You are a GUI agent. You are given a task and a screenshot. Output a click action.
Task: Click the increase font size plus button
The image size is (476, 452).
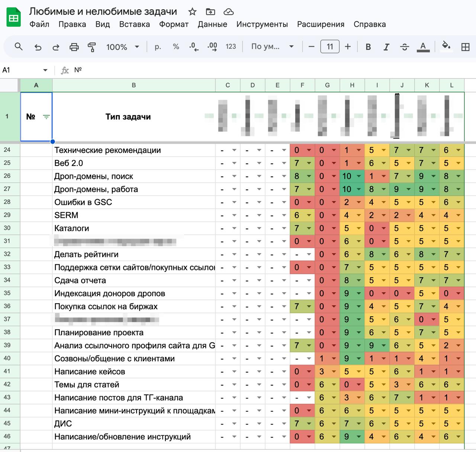pyautogui.click(x=348, y=47)
